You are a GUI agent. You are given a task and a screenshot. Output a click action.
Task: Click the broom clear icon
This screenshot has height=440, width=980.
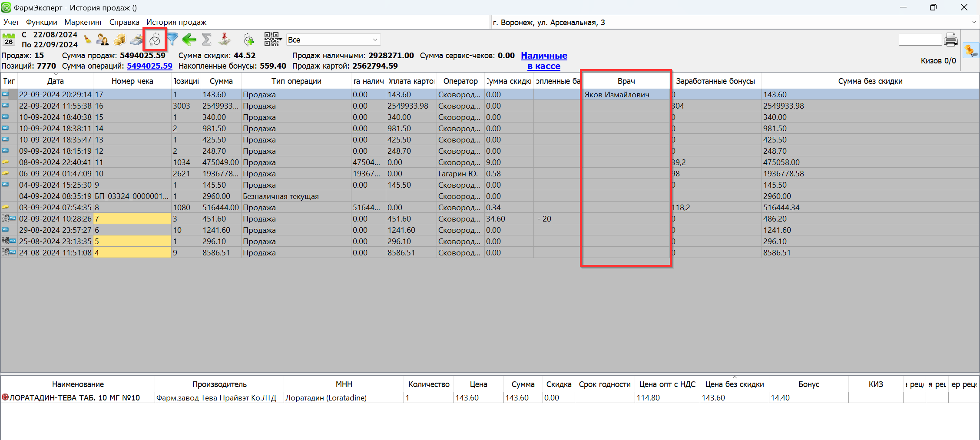(x=88, y=40)
